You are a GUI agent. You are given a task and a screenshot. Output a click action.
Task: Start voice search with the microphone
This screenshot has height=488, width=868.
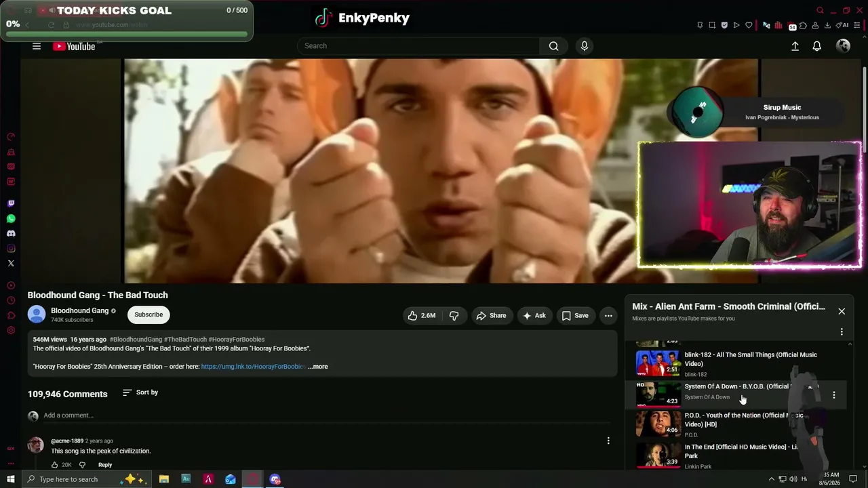(x=585, y=46)
